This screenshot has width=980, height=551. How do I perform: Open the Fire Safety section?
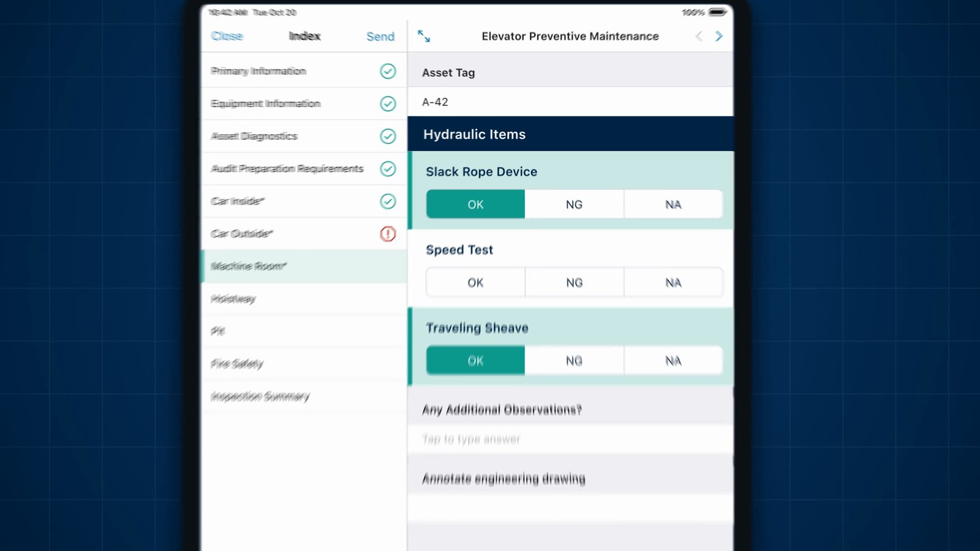304,364
